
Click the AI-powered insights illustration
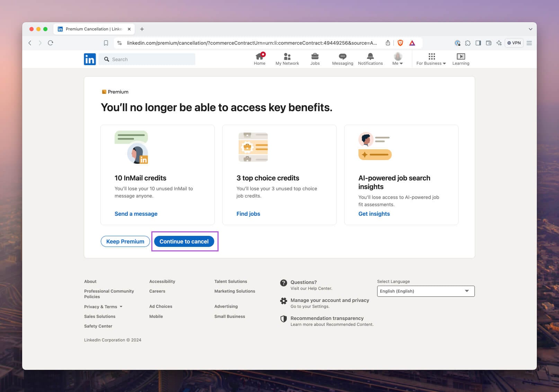coord(375,146)
